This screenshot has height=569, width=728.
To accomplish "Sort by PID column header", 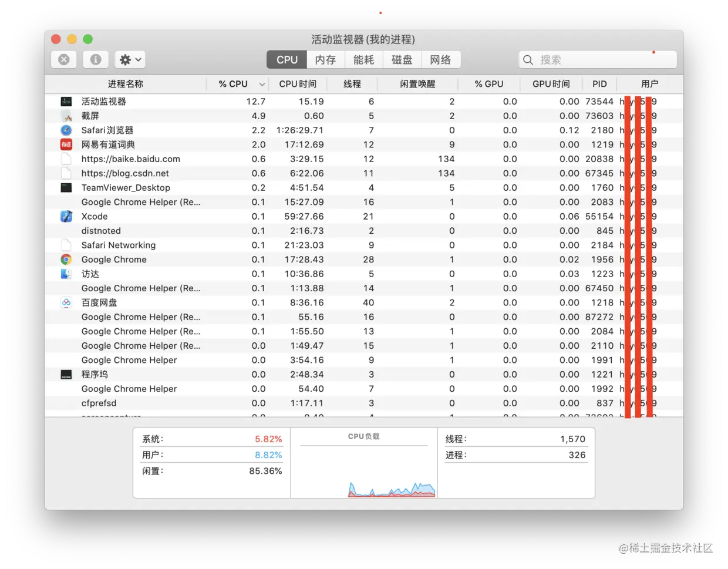I will [599, 84].
